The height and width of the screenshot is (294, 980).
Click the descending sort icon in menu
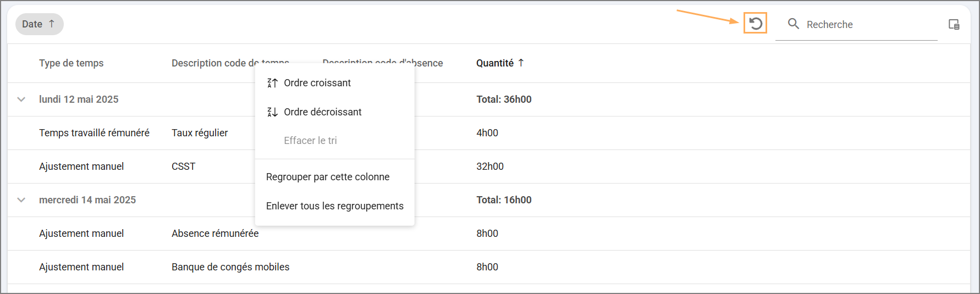pyautogui.click(x=272, y=112)
